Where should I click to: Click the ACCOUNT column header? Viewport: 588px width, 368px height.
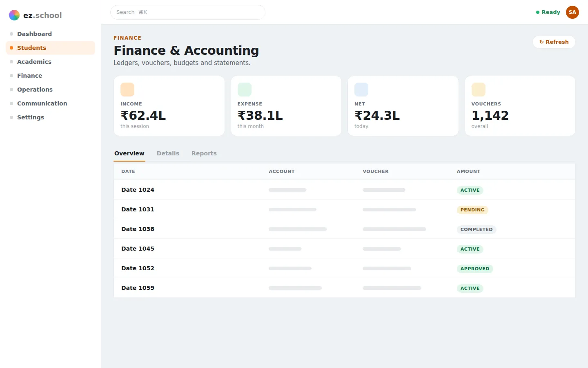282,171
